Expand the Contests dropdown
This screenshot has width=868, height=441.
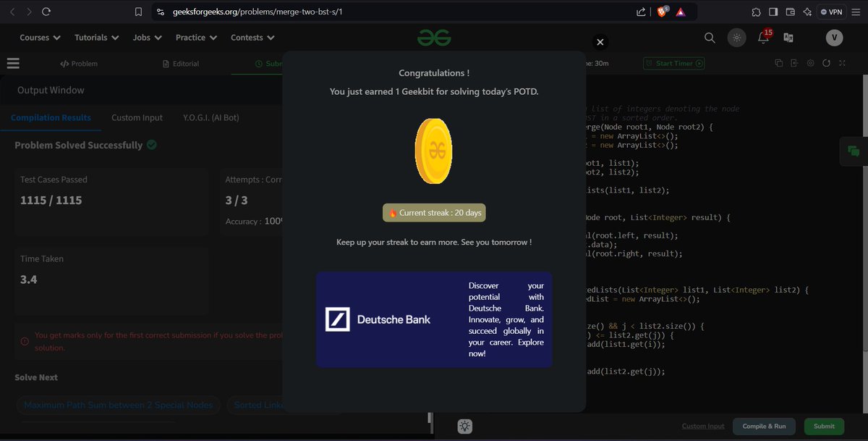tap(252, 38)
